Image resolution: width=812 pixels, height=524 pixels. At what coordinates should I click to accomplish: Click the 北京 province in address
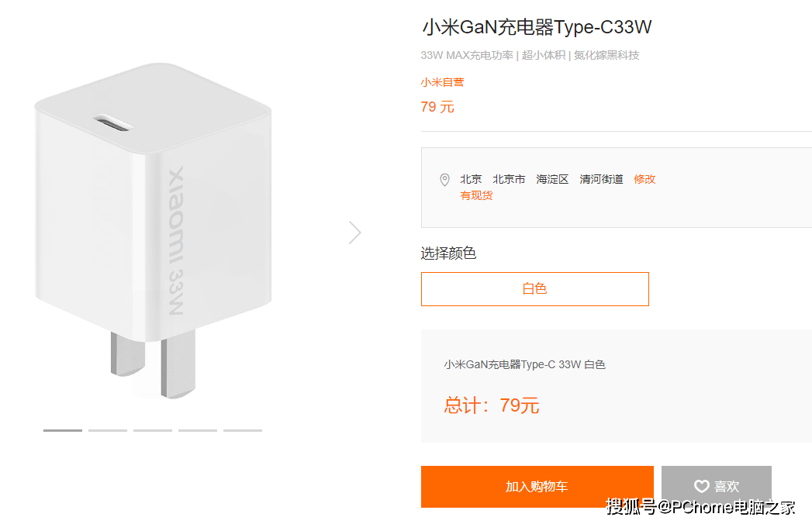tap(471, 179)
